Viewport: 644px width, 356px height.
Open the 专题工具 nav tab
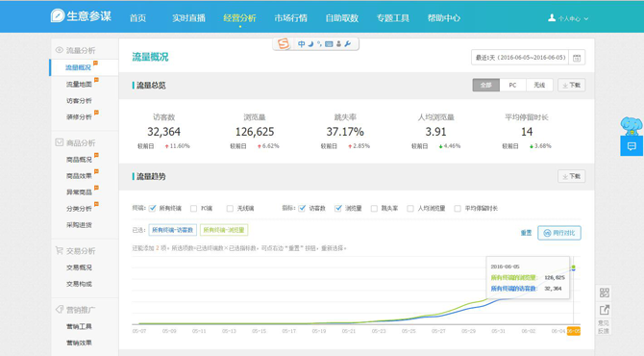click(x=392, y=18)
